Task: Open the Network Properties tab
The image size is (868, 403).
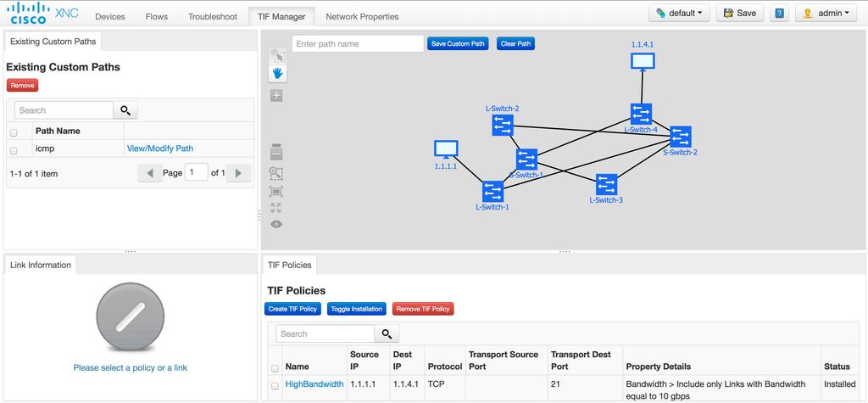Action: pos(362,17)
